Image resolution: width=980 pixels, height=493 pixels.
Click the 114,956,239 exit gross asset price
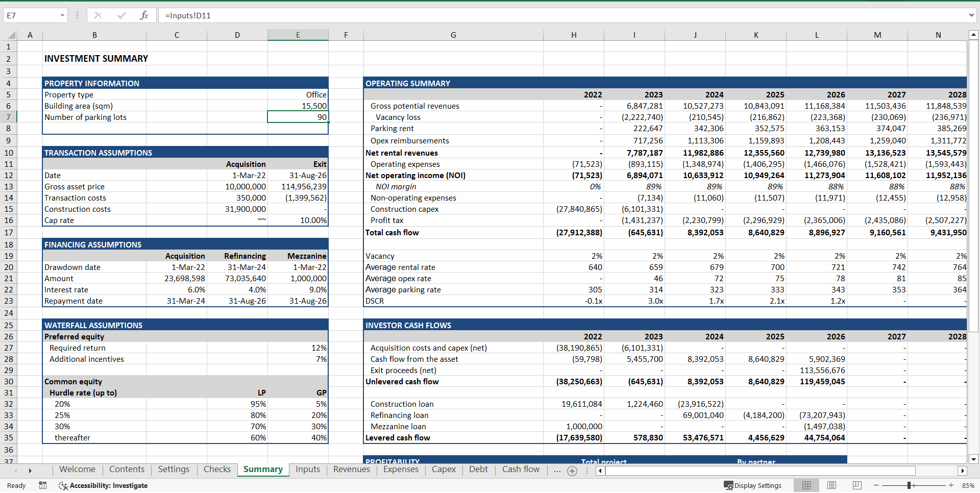(298, 187)
